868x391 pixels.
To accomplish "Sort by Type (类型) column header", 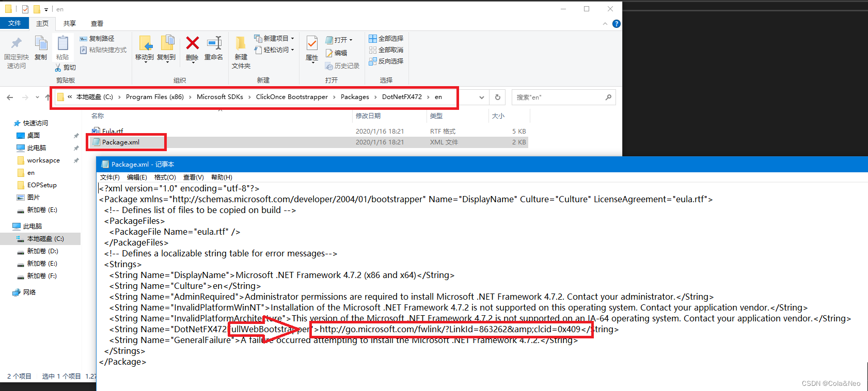I will click(x=436, y=116).
